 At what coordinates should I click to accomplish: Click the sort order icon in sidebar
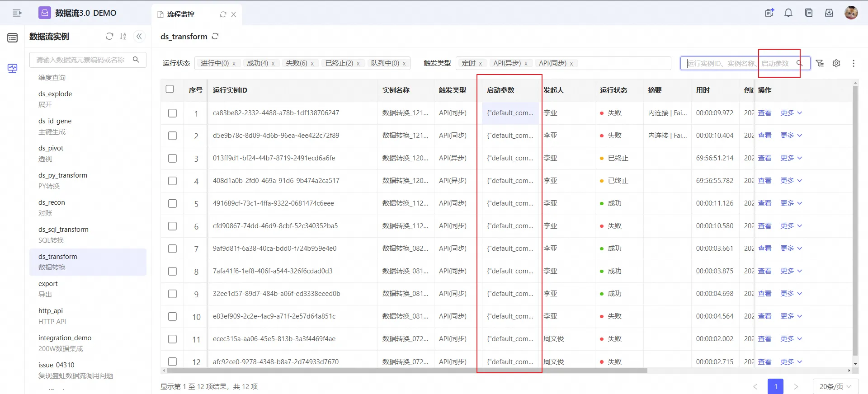(123, 36)
